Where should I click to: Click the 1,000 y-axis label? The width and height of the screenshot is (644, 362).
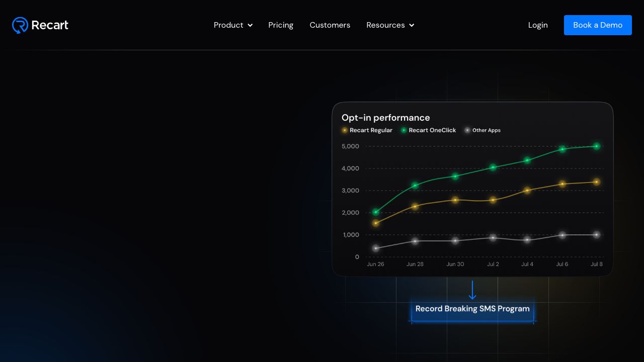[350, 235]
